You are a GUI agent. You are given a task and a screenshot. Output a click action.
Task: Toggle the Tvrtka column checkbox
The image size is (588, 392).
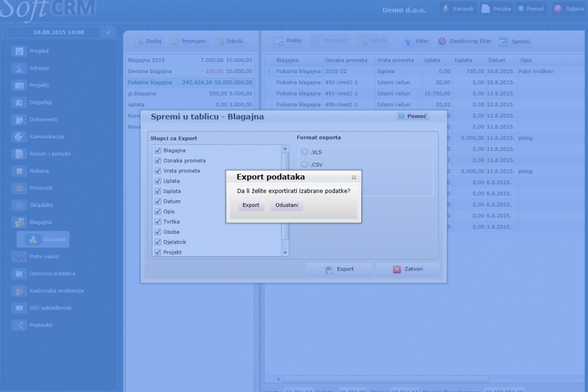tap(158, 222)
